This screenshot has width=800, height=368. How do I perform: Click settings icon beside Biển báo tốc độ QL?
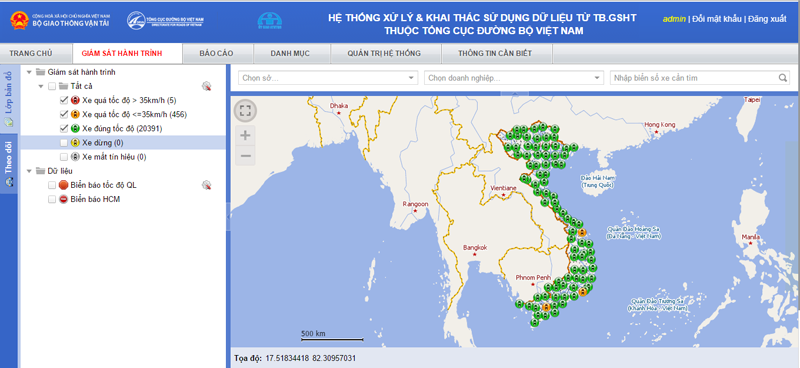click(x=206, y=185)
